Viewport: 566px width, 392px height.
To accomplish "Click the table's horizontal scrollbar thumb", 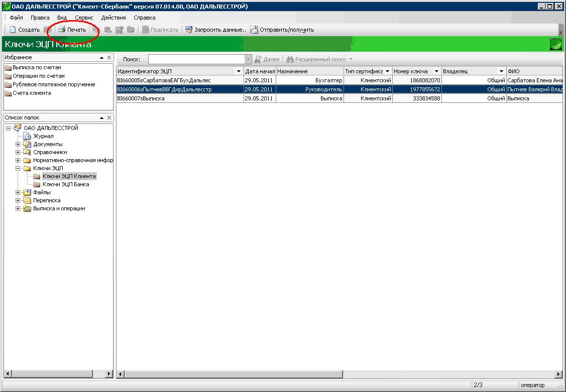I will 234,374.
